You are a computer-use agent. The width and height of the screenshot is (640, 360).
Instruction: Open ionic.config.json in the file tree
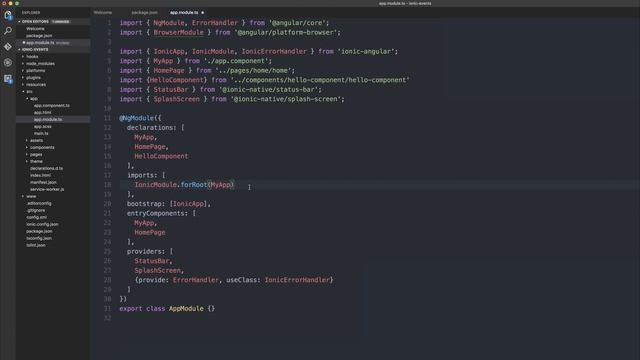coord(42,224)
